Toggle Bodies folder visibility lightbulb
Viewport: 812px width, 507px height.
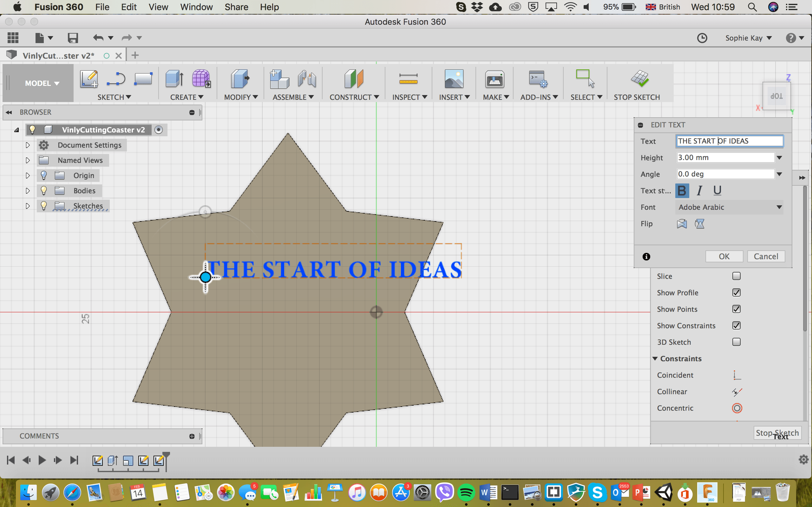[44, 190]
